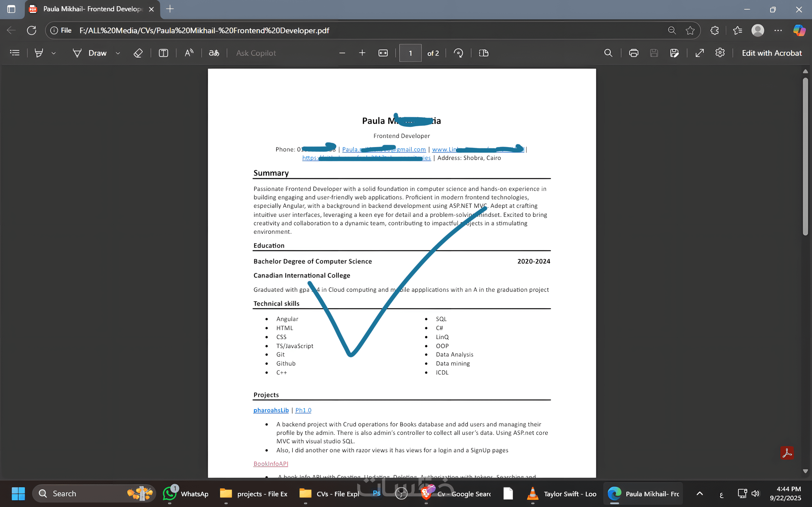The image size is (812, 507).
Task: Rotate the PDF page
Action: tap(458, 53)
